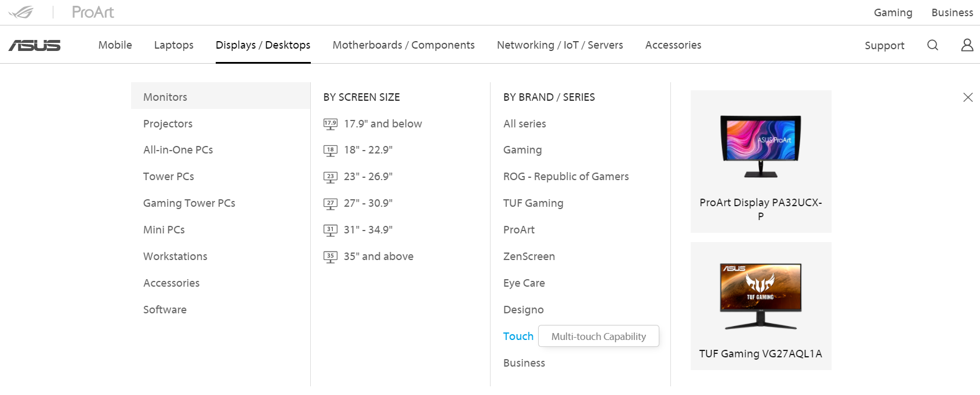The width and height of the screenshot is (980, 395).
Task: Click the ROG logo icon
Action: coord(21,12)
